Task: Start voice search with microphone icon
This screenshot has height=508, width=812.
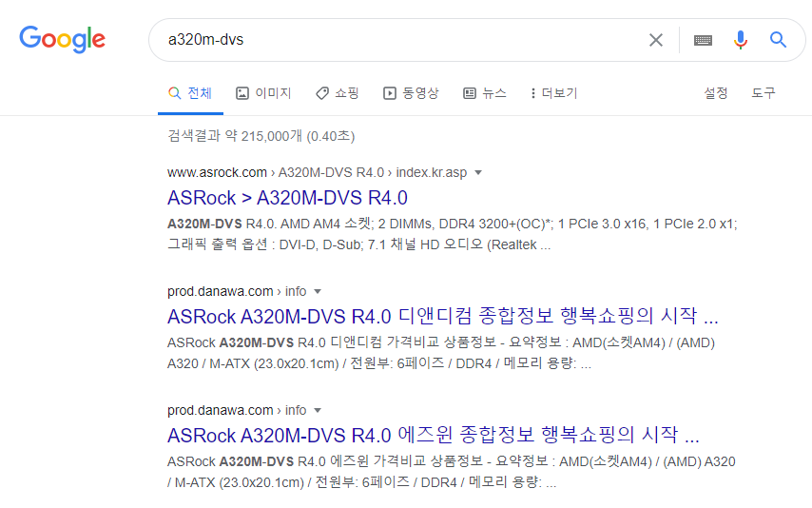Action: (x=741, y=39)
